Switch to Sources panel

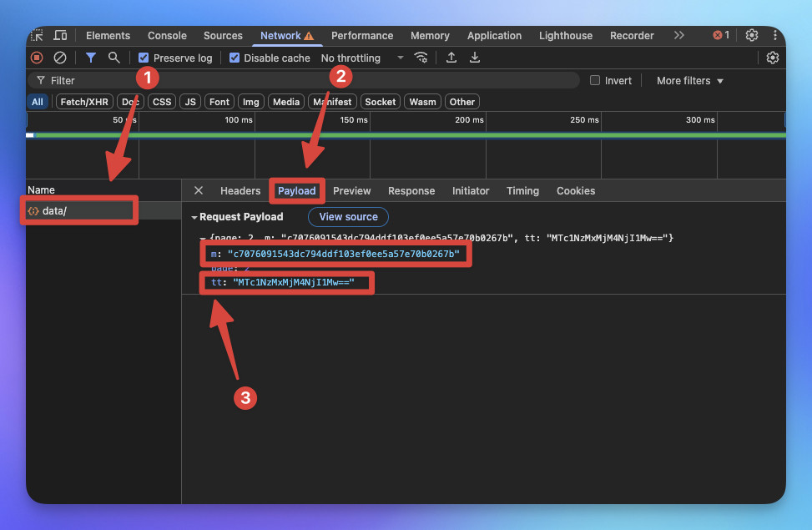coord(223,35)
